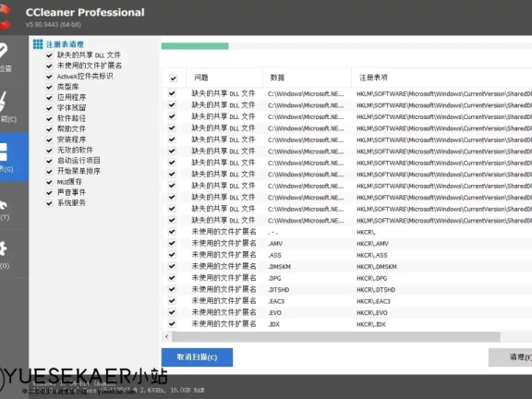Click the 注册表清理 heading
Viewport: 532px width, 399px height.
[x=65, y=44]
